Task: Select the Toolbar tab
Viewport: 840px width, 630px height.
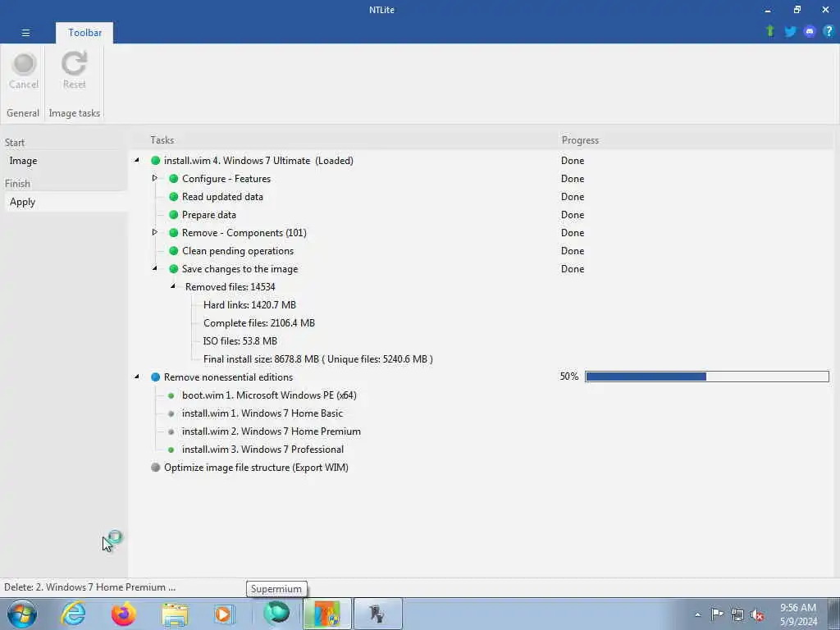Action: pyautogui.click(x=84, y=33)
